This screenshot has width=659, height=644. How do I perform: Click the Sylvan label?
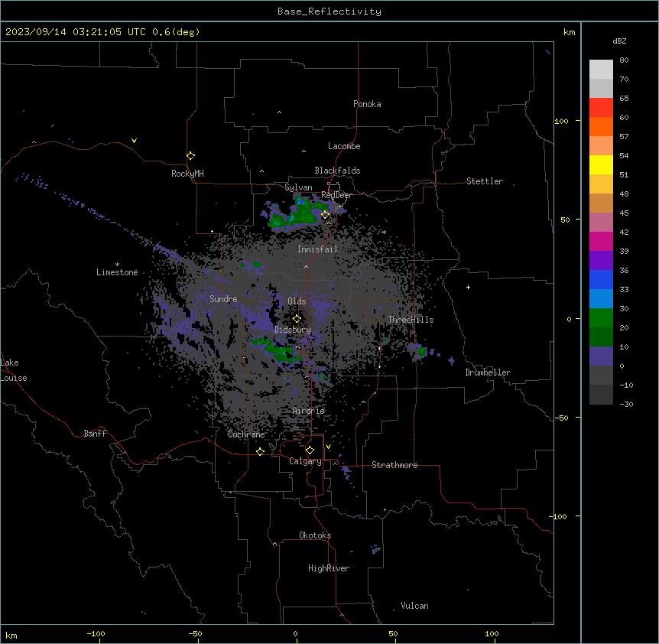[298, 187]
